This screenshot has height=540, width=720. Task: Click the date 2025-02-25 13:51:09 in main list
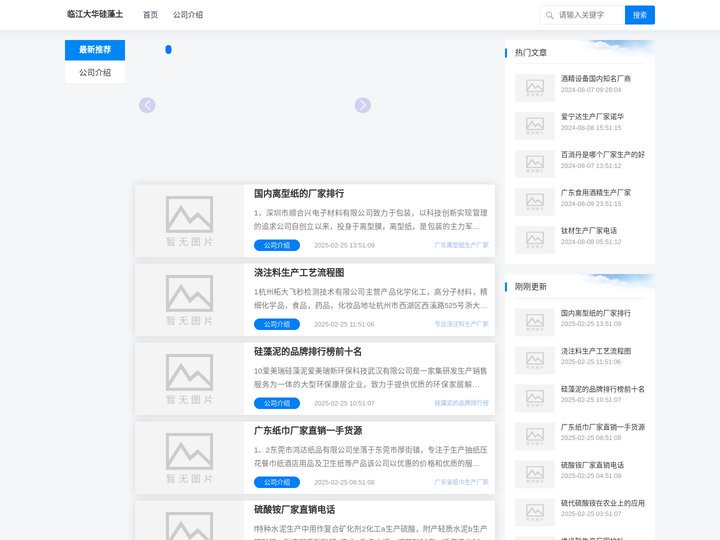pyautogui.click(x=344, y=246)
